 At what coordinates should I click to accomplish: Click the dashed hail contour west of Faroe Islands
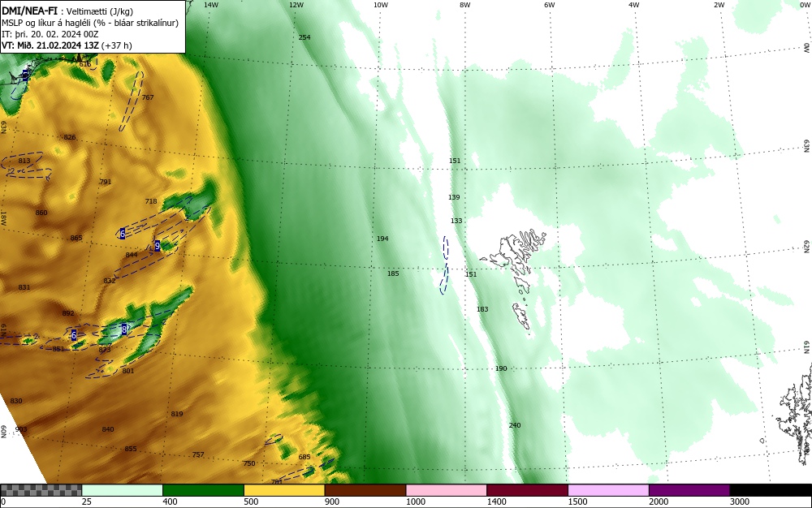point(444,265)
